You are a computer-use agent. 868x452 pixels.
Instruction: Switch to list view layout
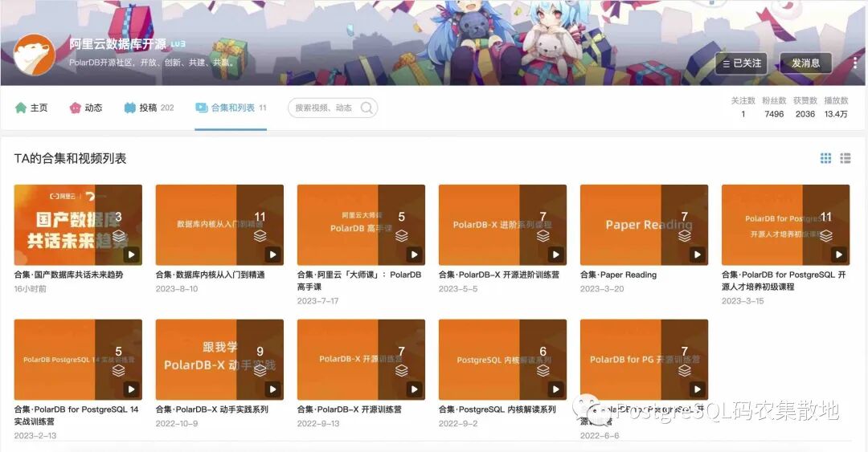point(845,158)
